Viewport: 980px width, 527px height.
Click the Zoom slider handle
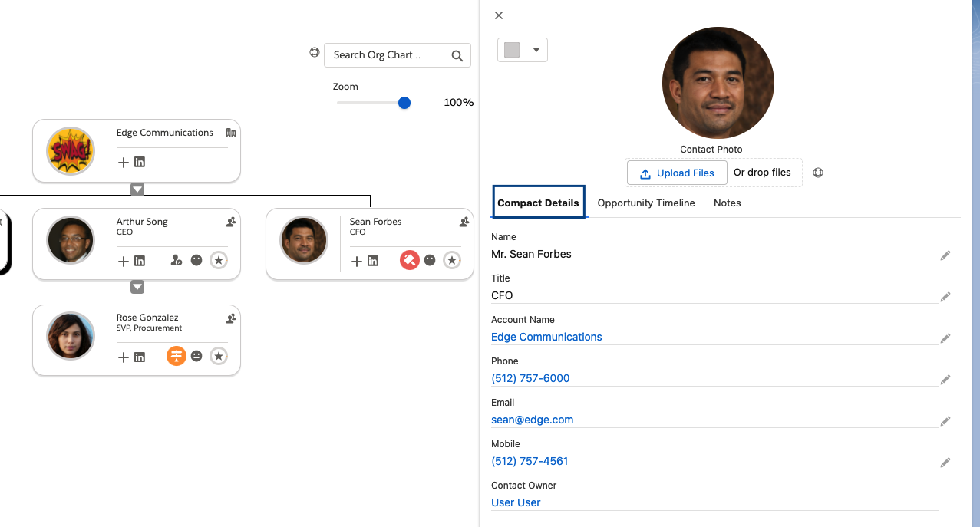pyautogui.click(x=404, y=103)
